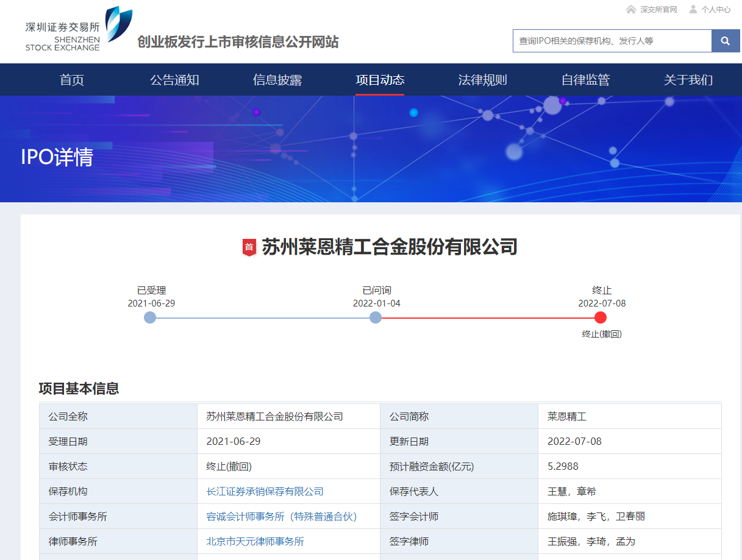Click the 2021-06-29 date under 已受理
Image resolution: width=742 pixels, height=560 pixels.
[x=151, y=303]
